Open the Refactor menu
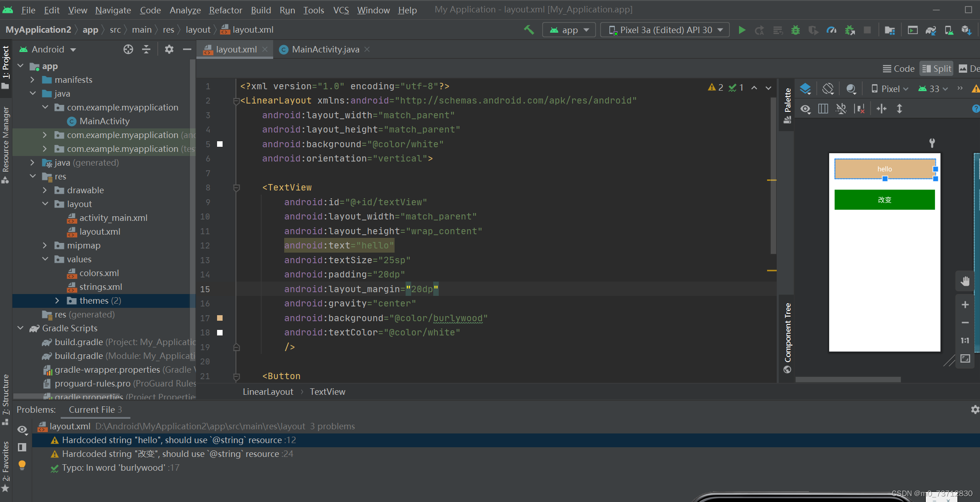 225,10
